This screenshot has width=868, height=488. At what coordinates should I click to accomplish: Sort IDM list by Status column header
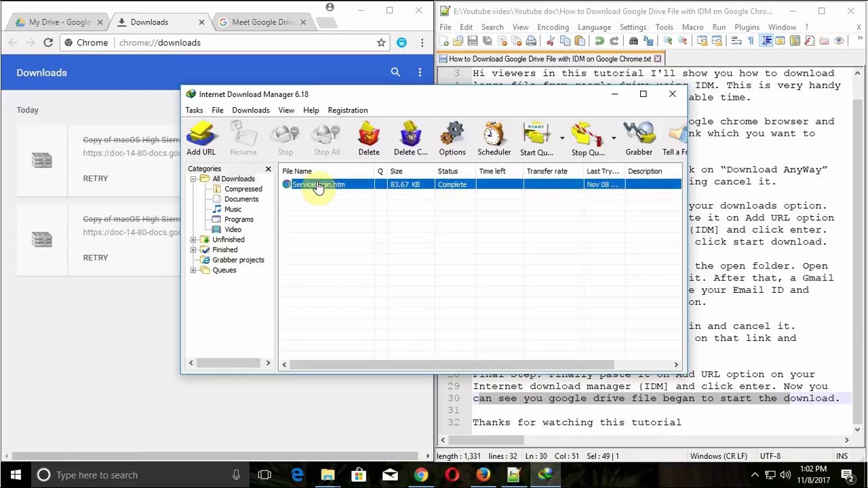pyautogui.click(x=455, y=171)
